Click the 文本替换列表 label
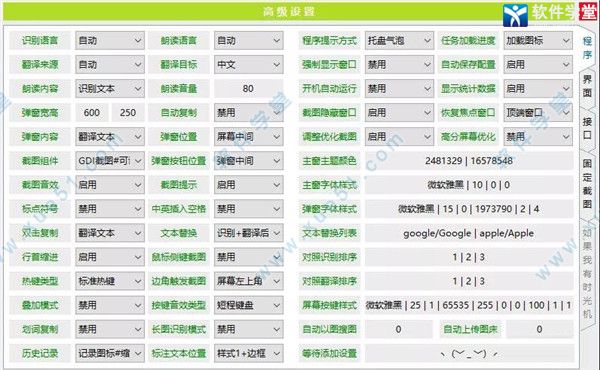 [329, 233]
